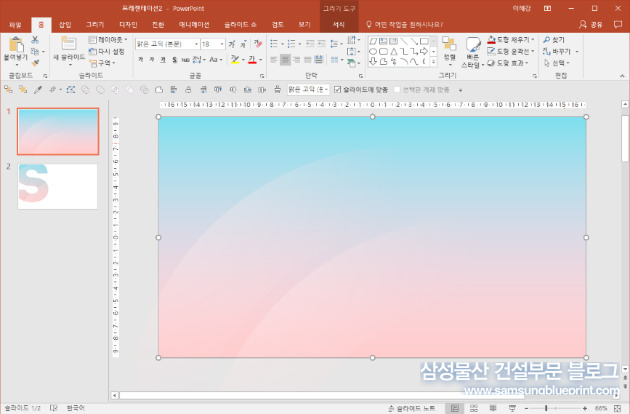Collapse the ribbon with the chevron

(x=622, y=76)
